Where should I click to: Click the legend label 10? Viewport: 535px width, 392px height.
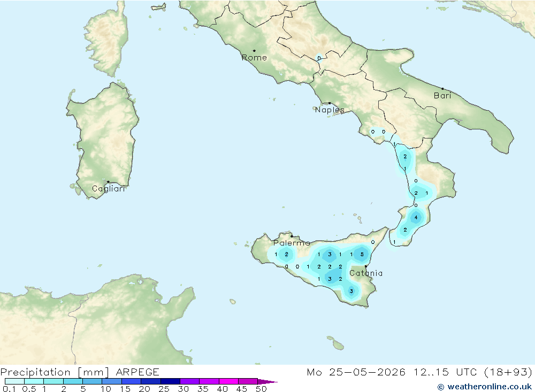coord(106,389)
